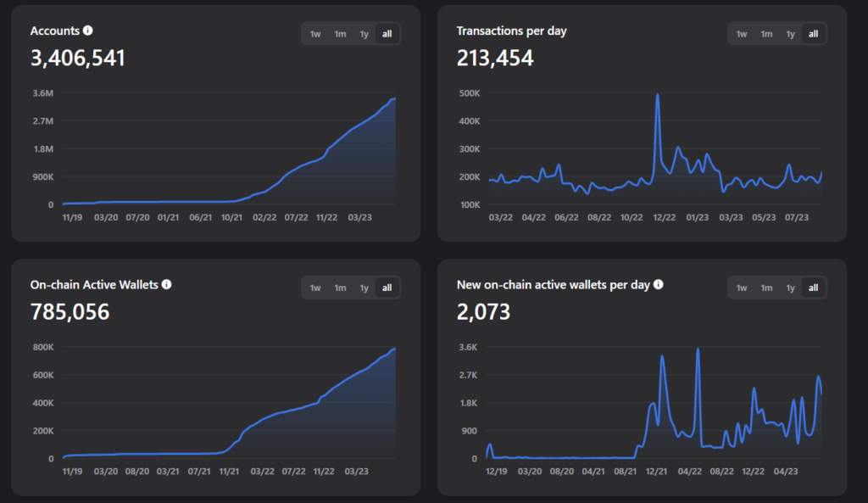868x503 pixels.
Task: Set Accounts chart to 1y range
Action: tap(364, 34)
